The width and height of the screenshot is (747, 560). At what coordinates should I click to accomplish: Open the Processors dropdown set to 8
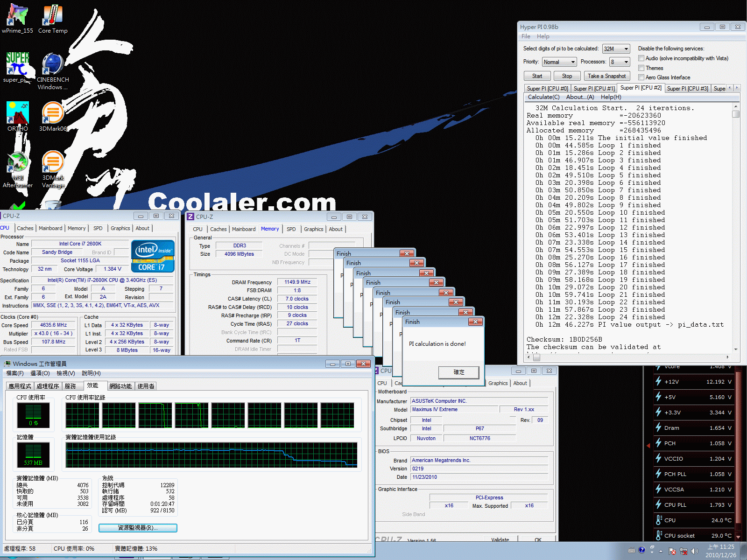(x=620, y=62)
